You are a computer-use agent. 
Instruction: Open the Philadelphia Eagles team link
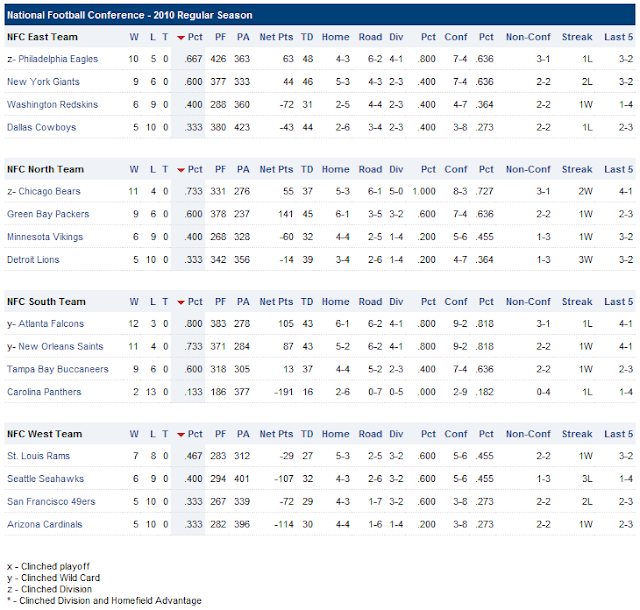click(x=58, y=59)
